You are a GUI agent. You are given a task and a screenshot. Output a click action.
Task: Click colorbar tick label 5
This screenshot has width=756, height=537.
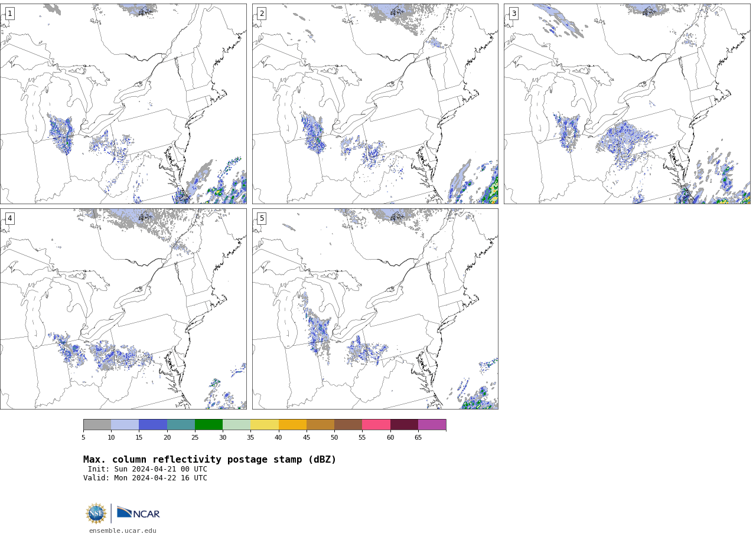pos(83,437)
